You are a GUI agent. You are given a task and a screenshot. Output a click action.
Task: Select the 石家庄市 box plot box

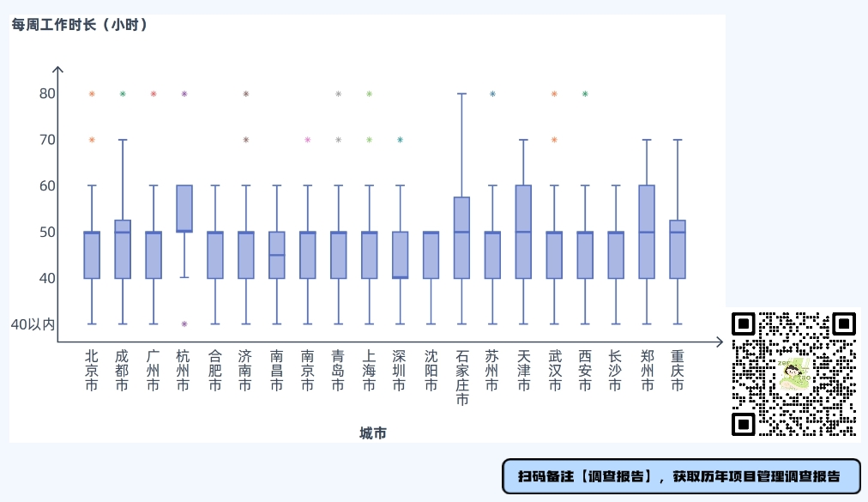[461, 238]
